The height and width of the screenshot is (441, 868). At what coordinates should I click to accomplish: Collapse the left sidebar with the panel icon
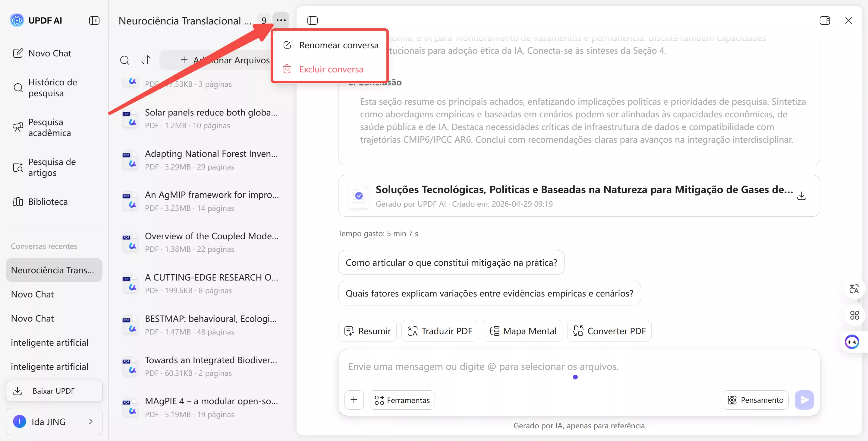coord(94,21)
